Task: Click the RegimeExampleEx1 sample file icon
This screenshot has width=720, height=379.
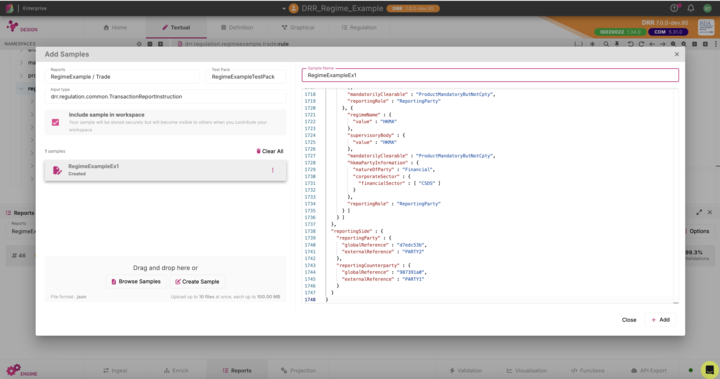Action: (57, 170)
